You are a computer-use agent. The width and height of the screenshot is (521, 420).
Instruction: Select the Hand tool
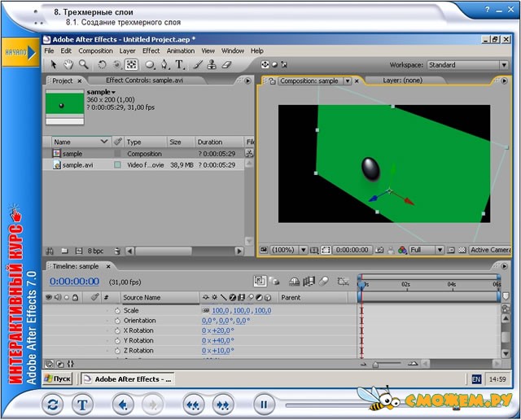tap(68, 64)
